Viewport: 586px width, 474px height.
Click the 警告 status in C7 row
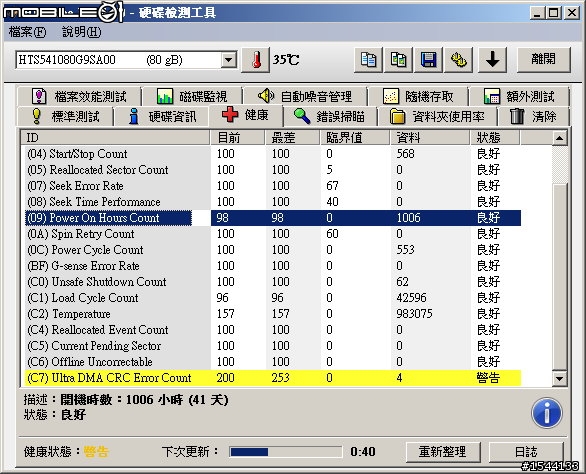(x=488, y=378)
